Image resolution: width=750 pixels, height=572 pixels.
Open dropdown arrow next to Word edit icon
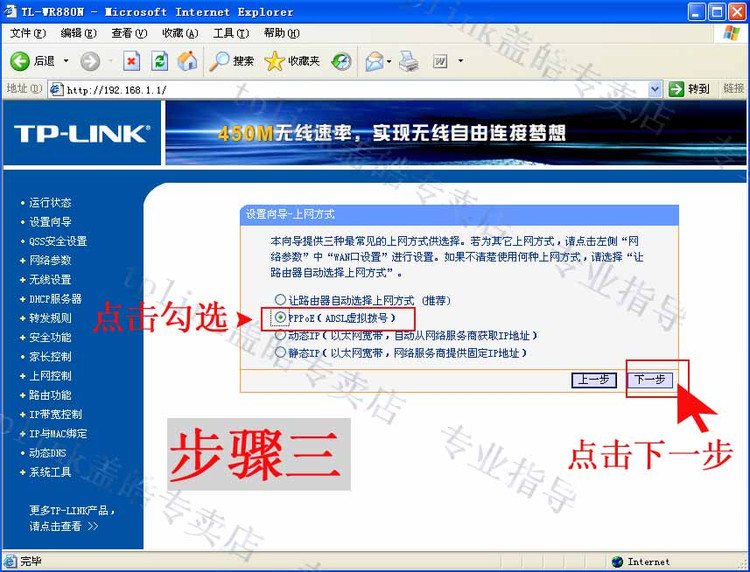[x=461, y=61]
